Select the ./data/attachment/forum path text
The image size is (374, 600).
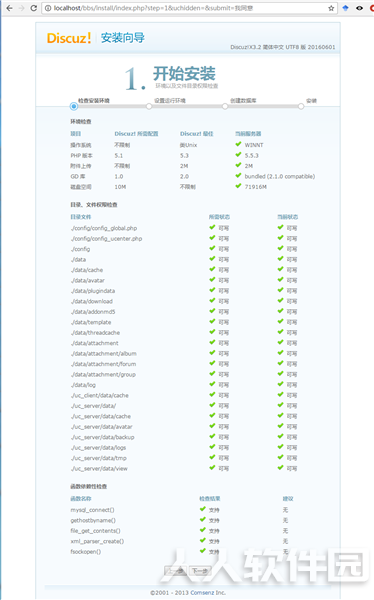[103, 364]
